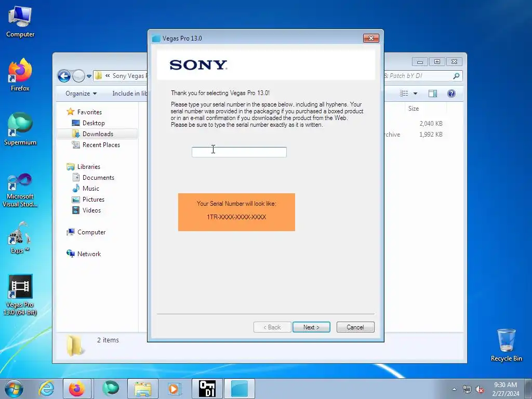Click the search magnifier icon in Explorer
Image resolution: width=532 pixels, height=399 pixels.
point(456,76)
